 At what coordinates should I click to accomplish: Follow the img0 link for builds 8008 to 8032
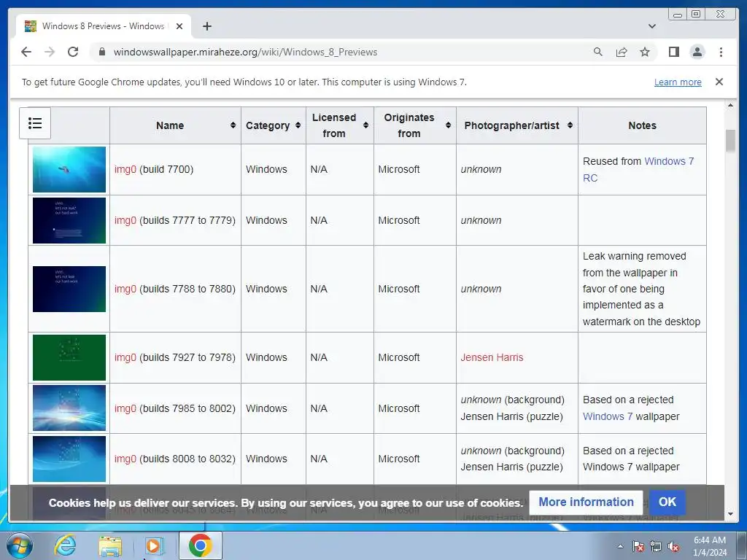[x=125, y=459]
